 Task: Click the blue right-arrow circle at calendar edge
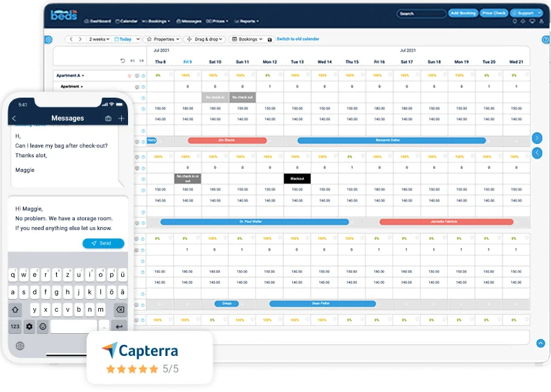537,138
